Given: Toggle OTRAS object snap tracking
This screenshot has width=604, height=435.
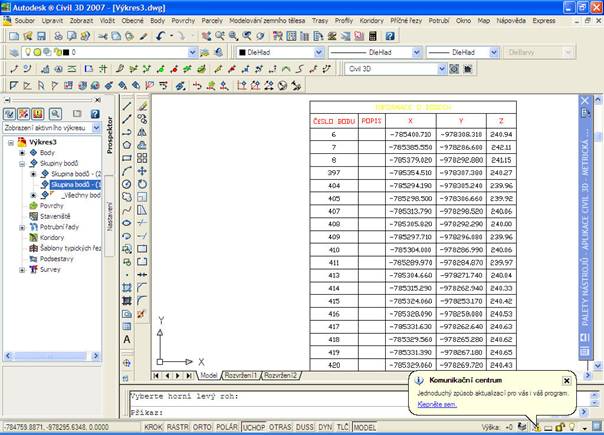Looking at the screenshot, I should [x=280, y=427].
